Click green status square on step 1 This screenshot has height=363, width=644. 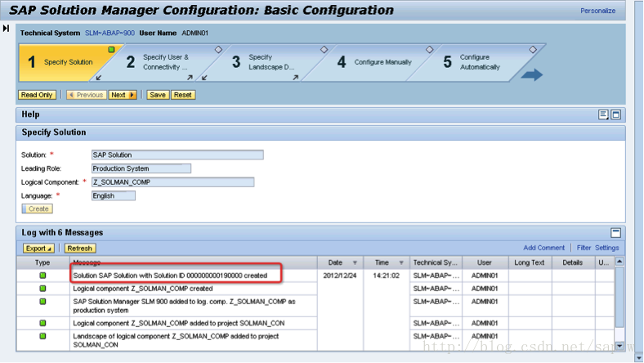click(x=111, y=50)
